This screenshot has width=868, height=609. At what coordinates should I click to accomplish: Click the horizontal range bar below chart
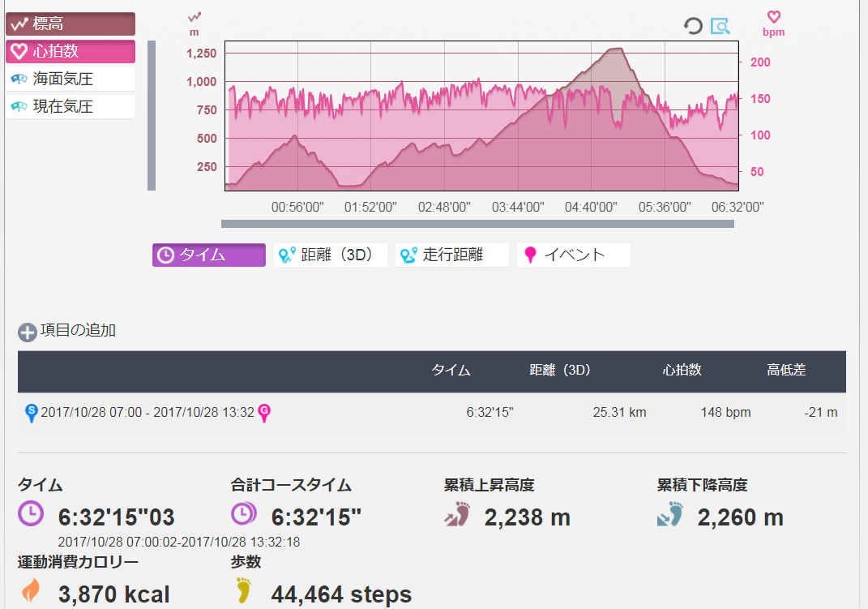(x=477, y=224)
